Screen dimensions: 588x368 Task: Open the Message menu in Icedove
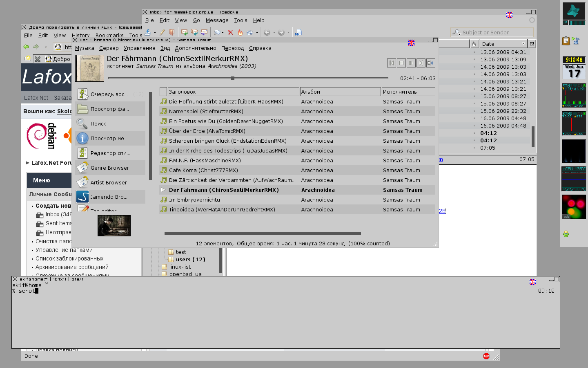coord(217,20)
